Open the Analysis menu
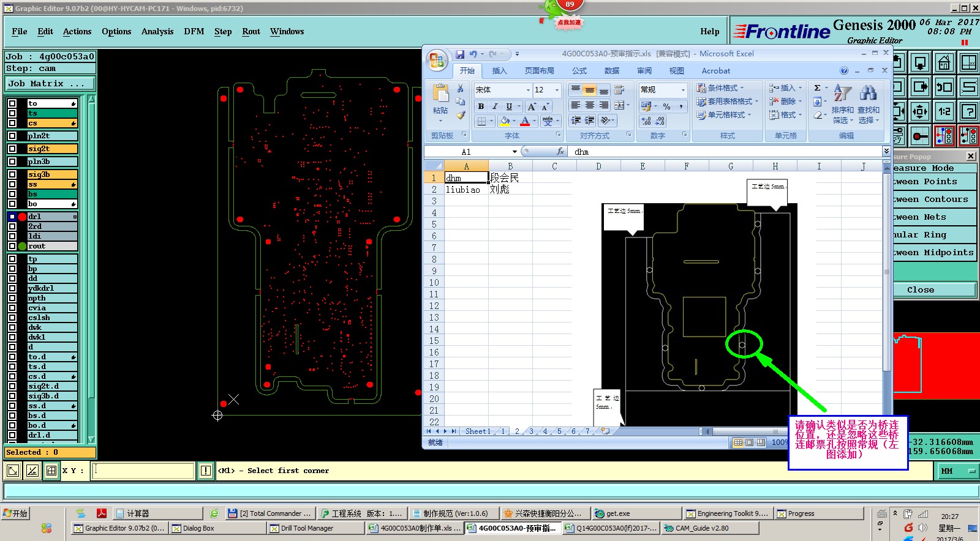Image resolution: width=980 pixels, height=541 pixels. [157, 32]
